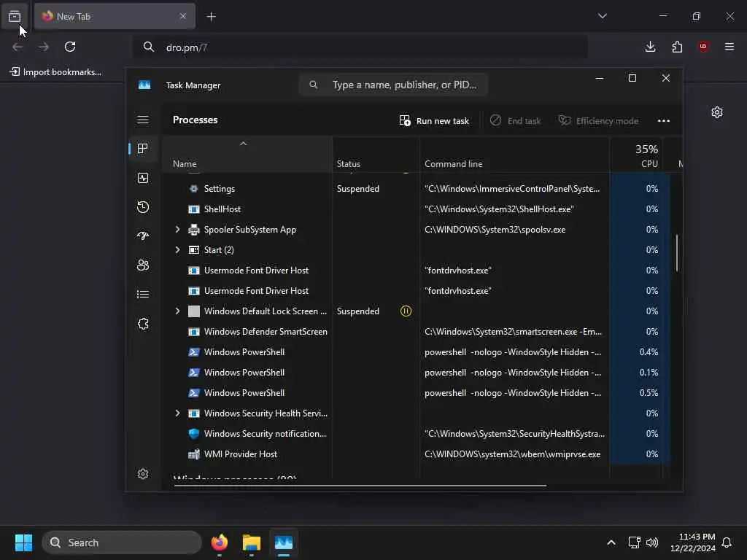Open the volume control in system tray
The image size is (747, 560).
[x=652, y=542]
